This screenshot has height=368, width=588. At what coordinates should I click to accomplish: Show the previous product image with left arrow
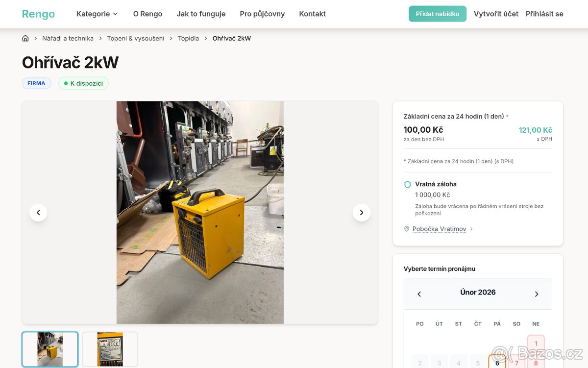[38, 212]
